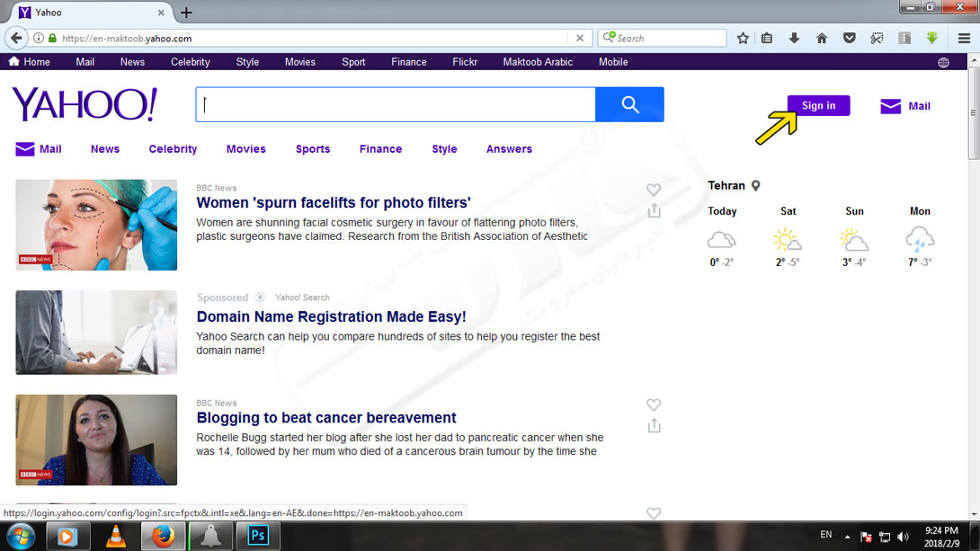The image size is (980, 551).
Task: Open a new tab with plus button
Action: tap(186, 13)
